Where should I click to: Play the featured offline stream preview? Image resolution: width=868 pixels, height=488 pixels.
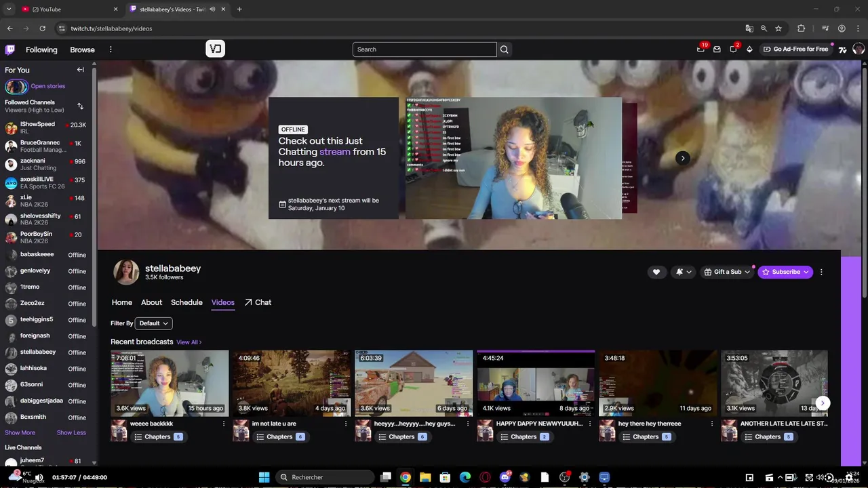[513, 158]
